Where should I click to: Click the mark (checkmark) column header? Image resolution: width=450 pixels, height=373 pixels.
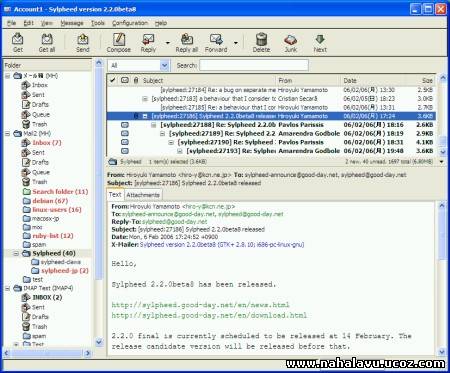(113, 80)
